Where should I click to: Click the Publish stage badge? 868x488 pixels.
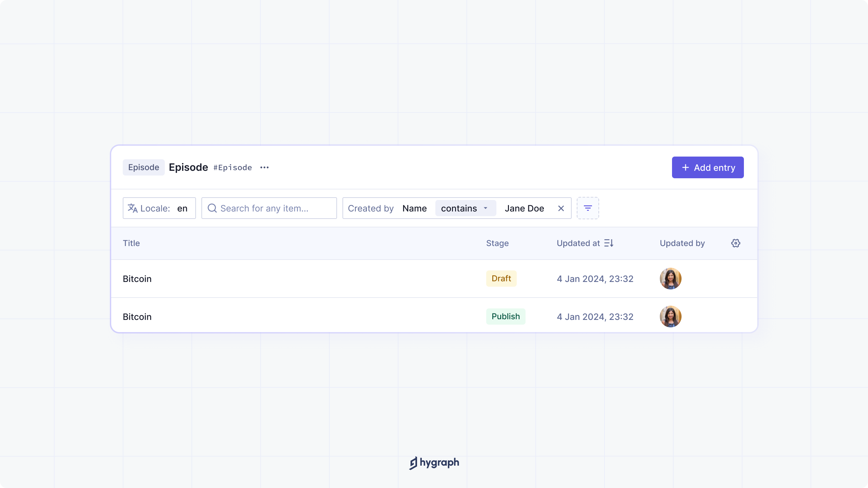pos(506,316)
